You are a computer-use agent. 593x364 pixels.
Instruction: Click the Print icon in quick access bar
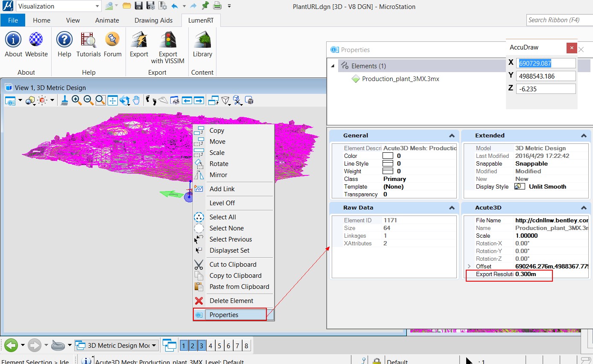[x=217, y=6]
